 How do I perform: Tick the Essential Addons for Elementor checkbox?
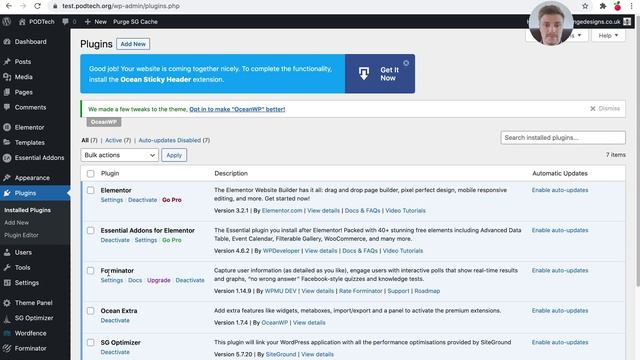[x=91, y=230]
